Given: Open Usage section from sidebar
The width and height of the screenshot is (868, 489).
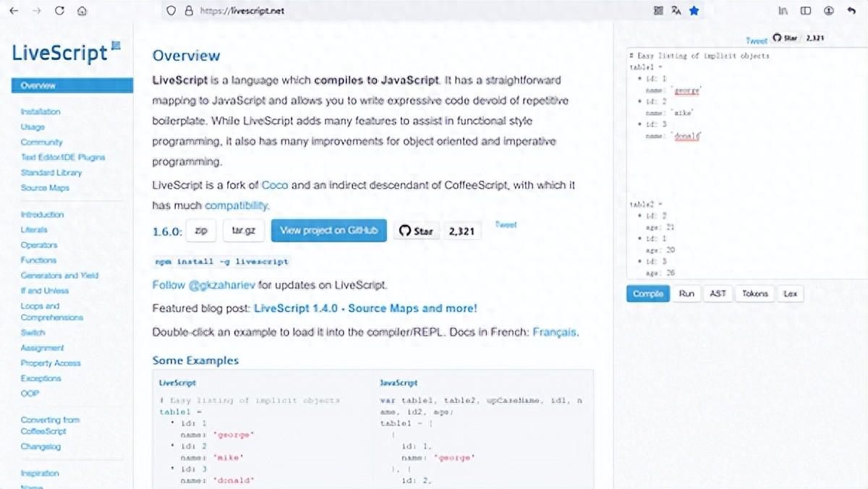Looking at the screenshot, I should 33,127.
